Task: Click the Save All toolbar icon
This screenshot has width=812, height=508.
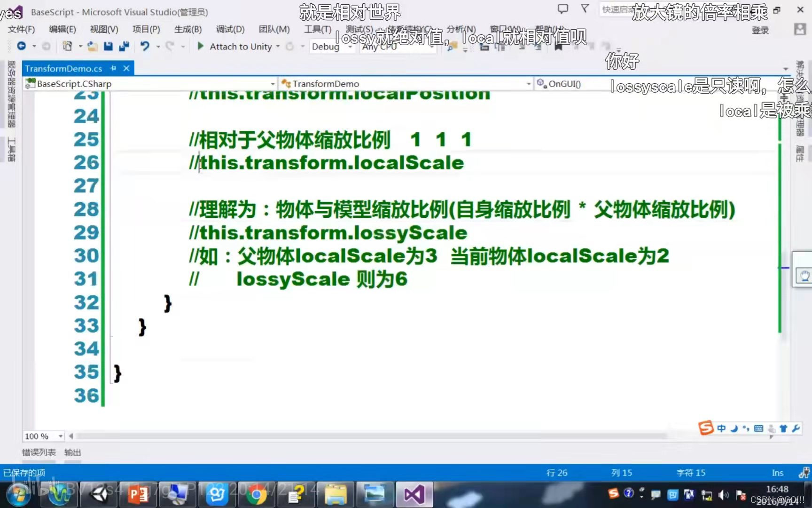Action: 124,46
